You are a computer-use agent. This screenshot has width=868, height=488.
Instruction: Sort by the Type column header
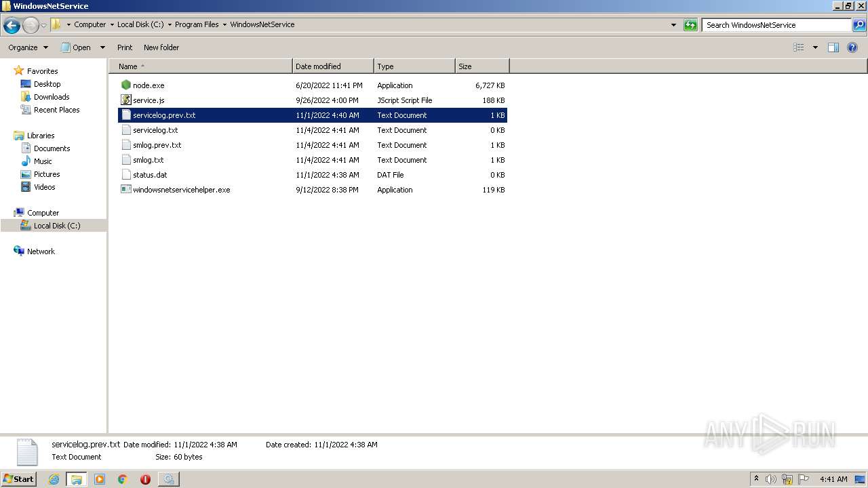click(x=414, y=66)
